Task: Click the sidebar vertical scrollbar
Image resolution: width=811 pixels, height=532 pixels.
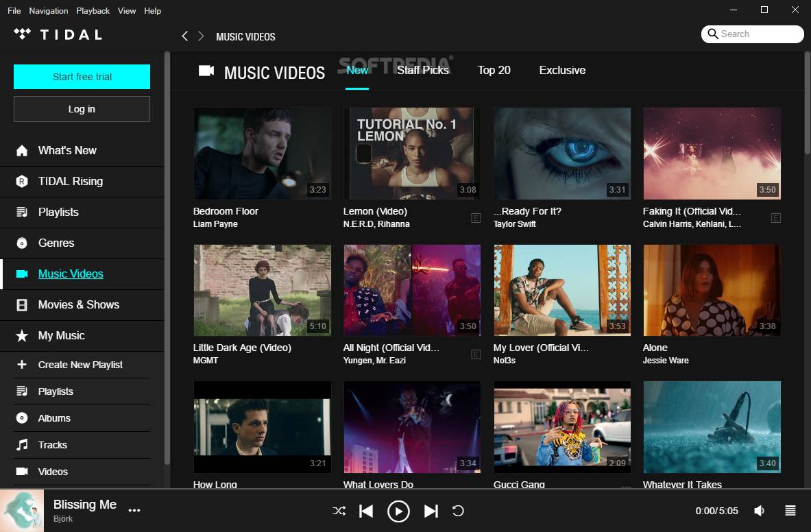Action: 167,258
